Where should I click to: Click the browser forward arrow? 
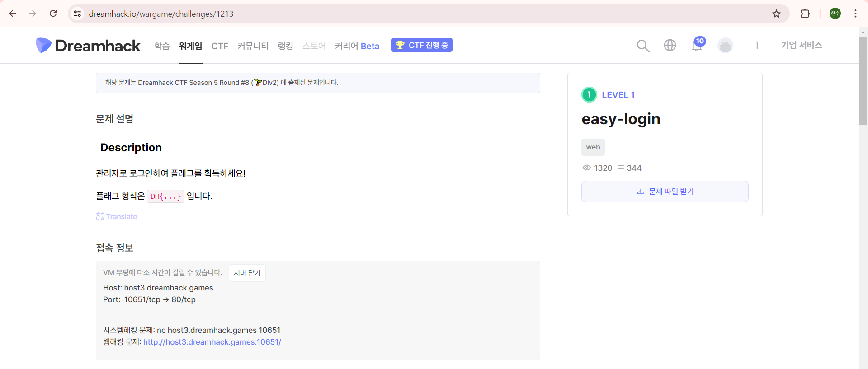pos(33,14)
